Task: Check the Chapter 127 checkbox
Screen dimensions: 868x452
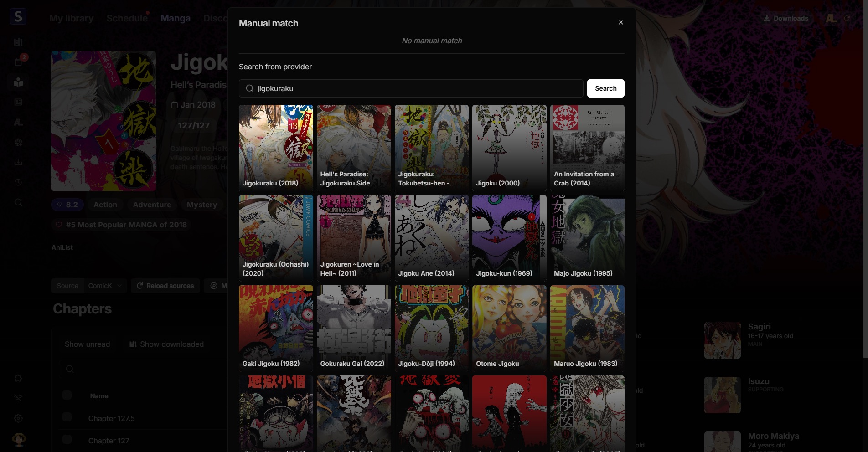Action: coord(67,440)
